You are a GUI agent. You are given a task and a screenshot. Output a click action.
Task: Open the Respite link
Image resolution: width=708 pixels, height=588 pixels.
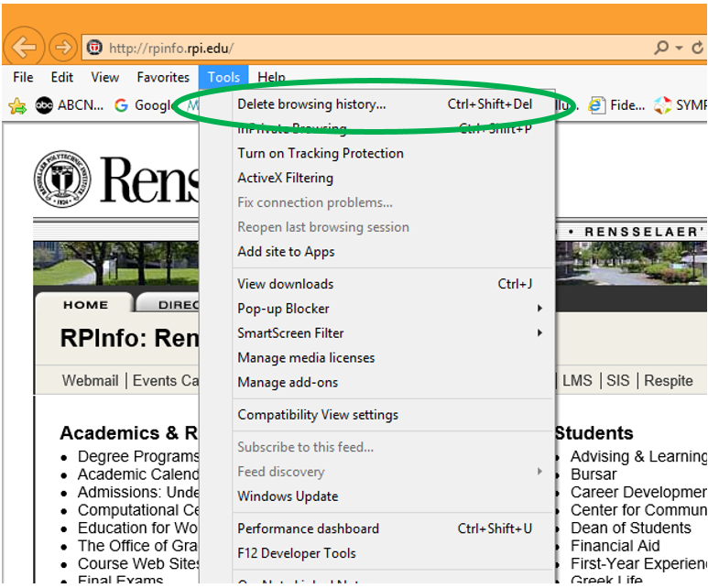point(669,381)
